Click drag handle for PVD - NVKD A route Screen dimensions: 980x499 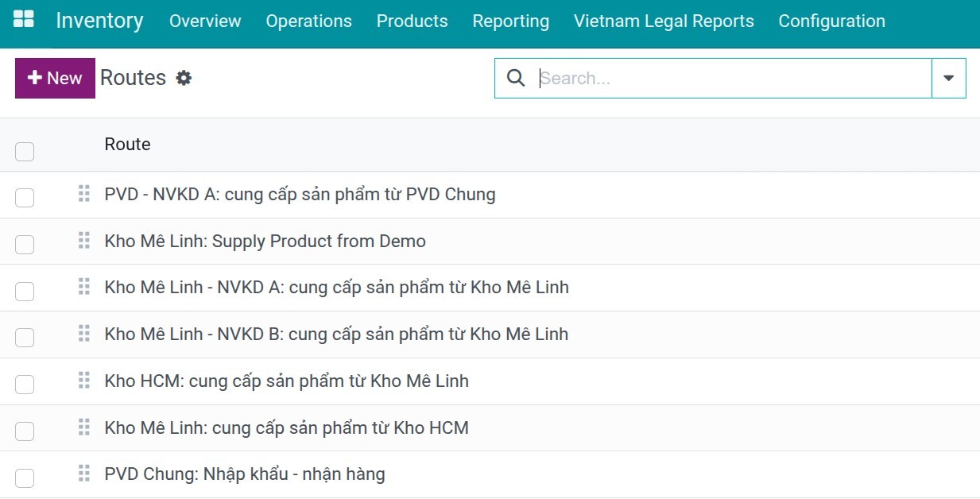[x=84, y=193]
